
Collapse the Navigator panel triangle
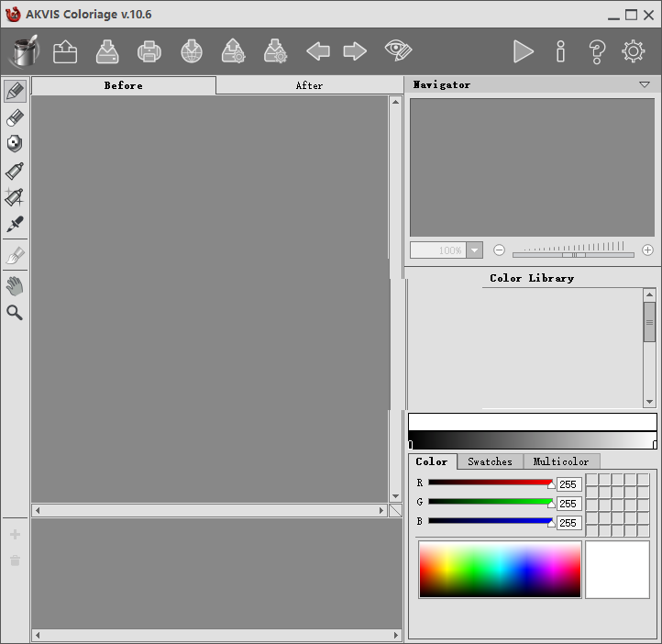645,84
